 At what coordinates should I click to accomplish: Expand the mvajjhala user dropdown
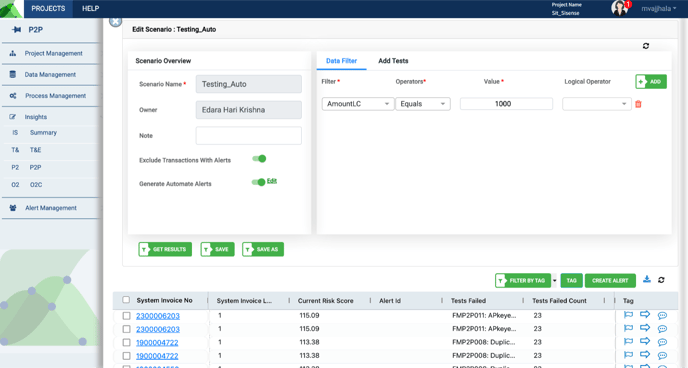point(658,8)
